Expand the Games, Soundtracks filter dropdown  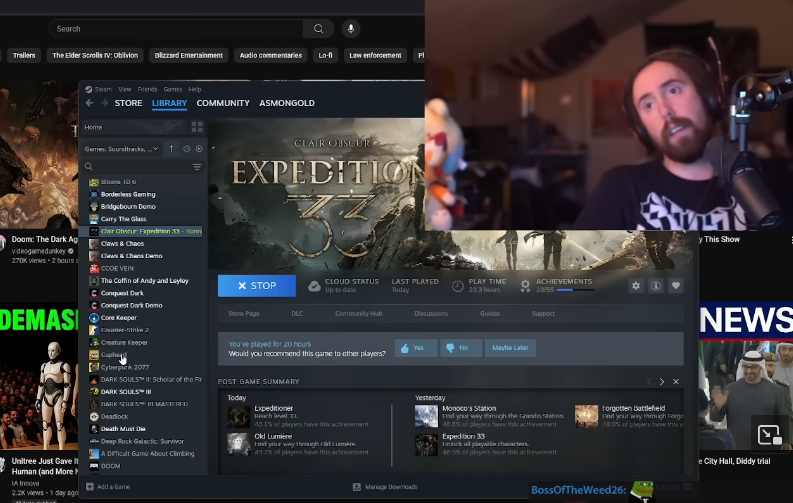[121, 149]
